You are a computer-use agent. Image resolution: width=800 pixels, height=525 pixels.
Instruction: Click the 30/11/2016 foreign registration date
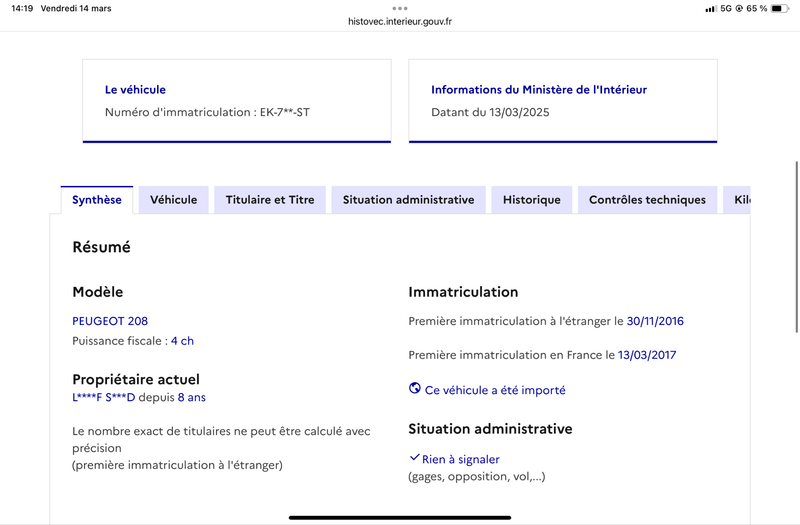pos(655,321)
